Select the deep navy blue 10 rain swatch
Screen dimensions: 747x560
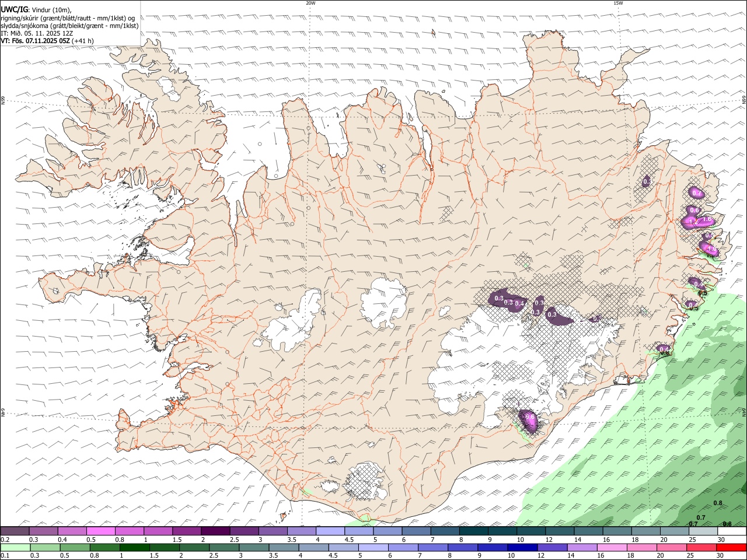[522, 547]
